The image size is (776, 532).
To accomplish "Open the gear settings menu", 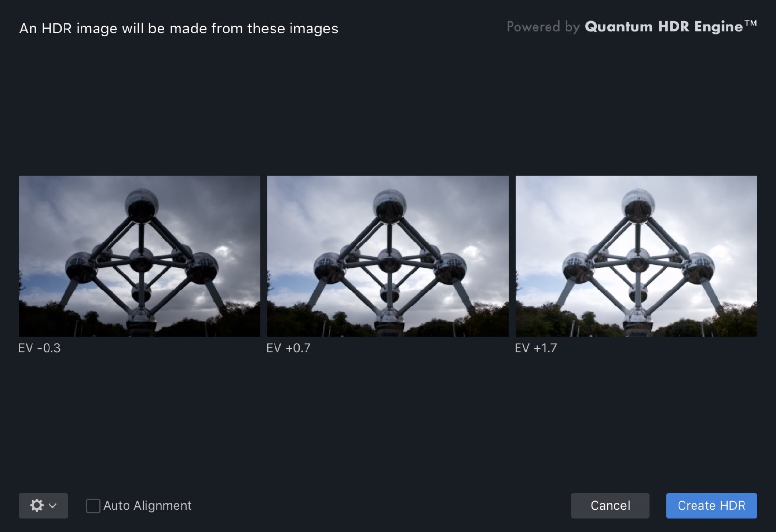I will click(x=43, y=505).
